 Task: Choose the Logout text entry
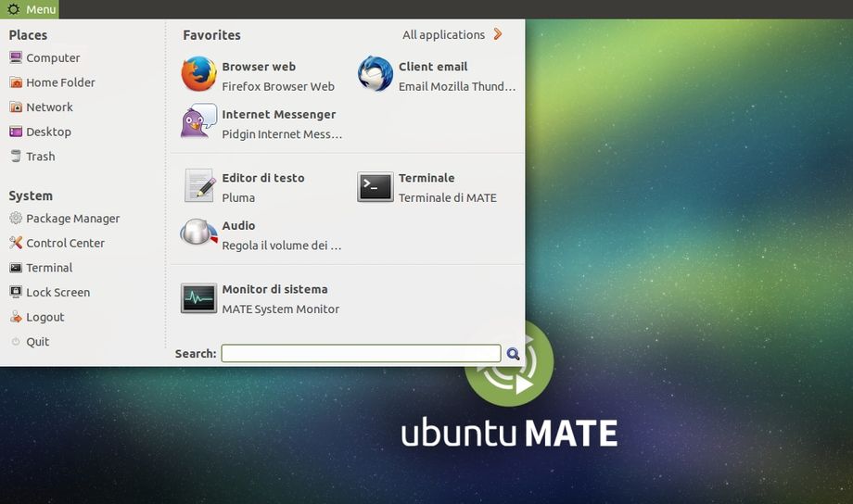coord(45,317)
